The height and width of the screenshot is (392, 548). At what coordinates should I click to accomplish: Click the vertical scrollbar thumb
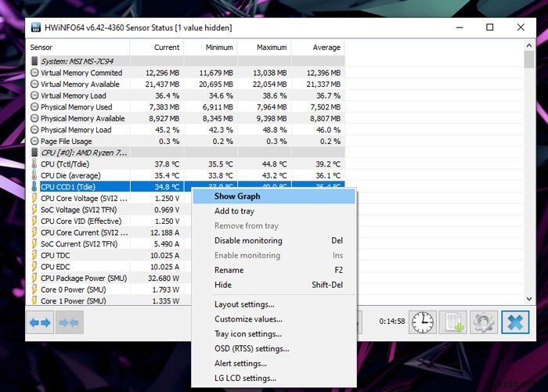pos(529,59)
